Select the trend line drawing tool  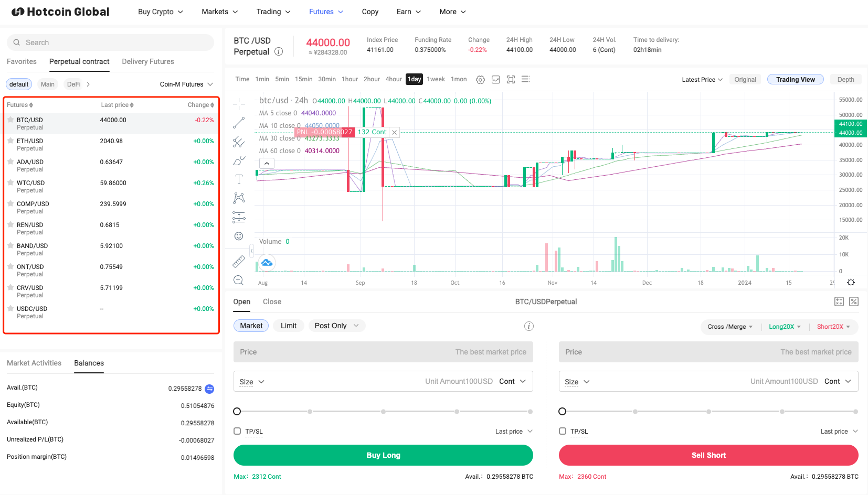point(239,123)
